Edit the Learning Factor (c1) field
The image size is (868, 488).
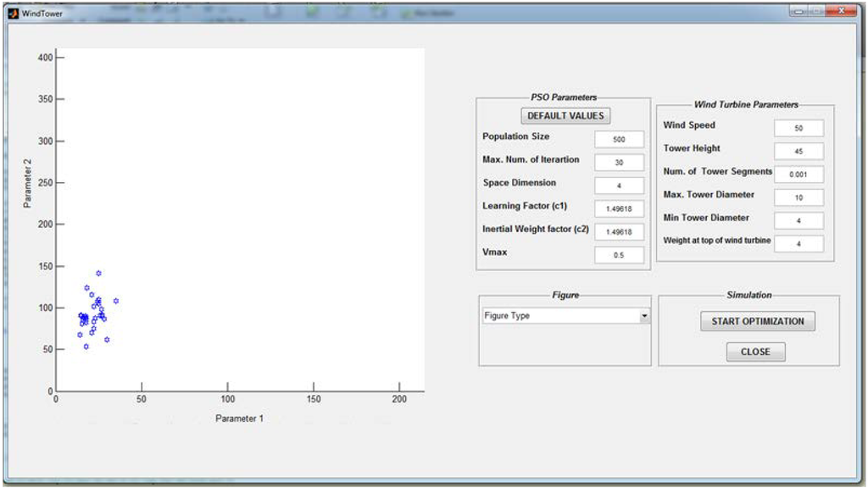coord(619,208)
